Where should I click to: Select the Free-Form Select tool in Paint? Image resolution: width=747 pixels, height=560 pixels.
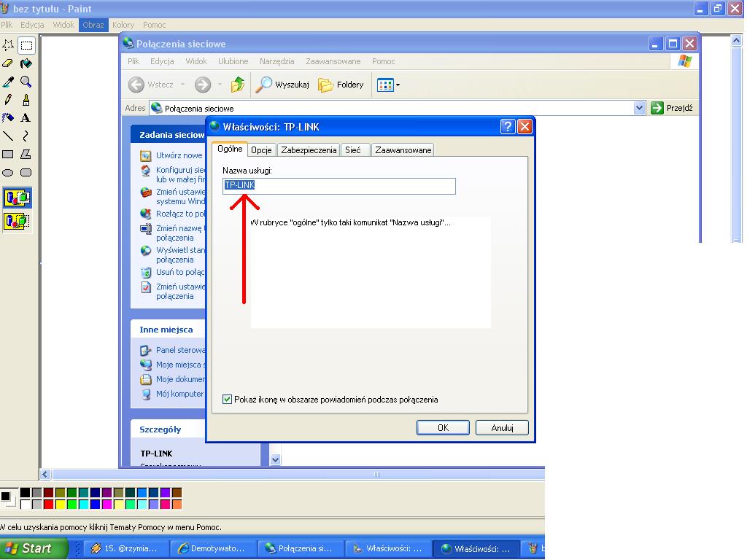click(x=8, y=45)
